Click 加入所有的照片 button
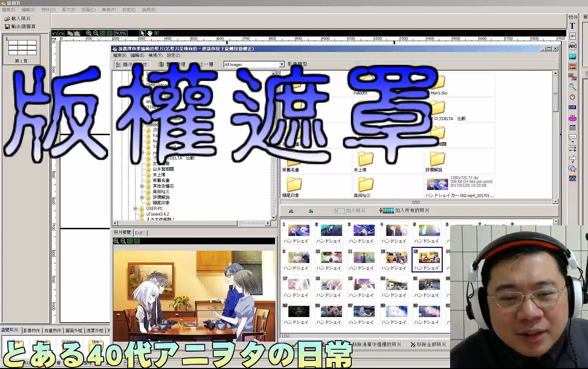The height and width of the screenshot is (369, 588). point(404,211)
